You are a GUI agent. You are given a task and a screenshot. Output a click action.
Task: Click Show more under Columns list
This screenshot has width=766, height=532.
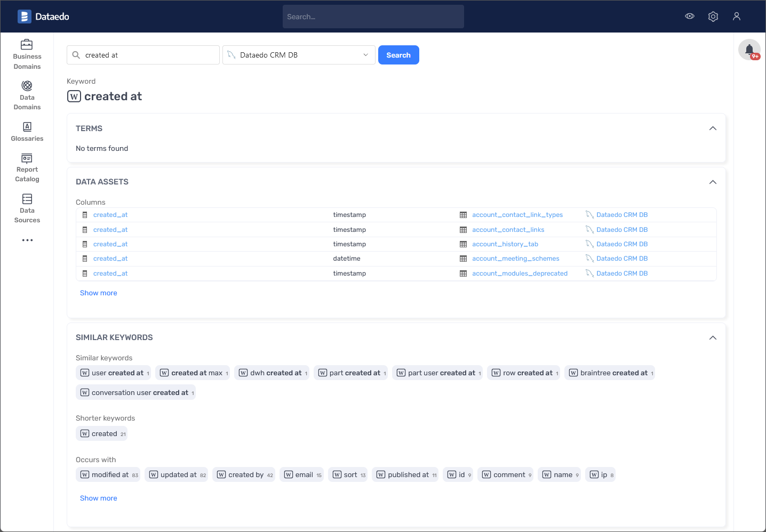(x=99, y=293)
